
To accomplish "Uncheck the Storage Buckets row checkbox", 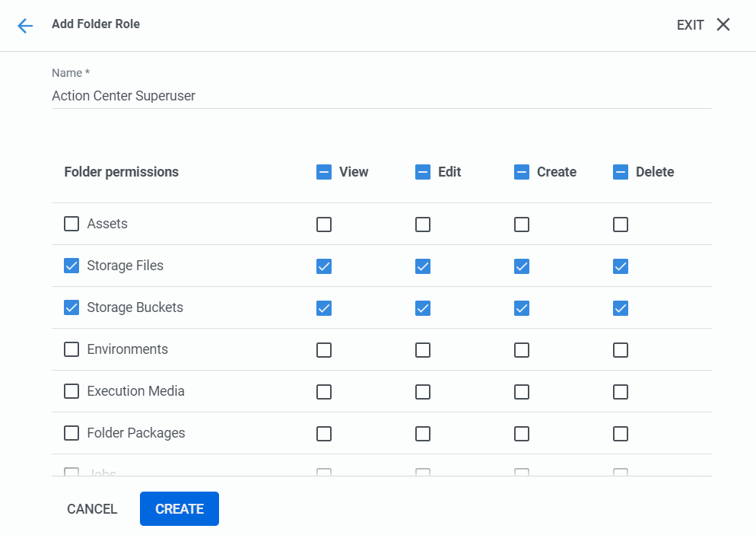I will point(71,307).
